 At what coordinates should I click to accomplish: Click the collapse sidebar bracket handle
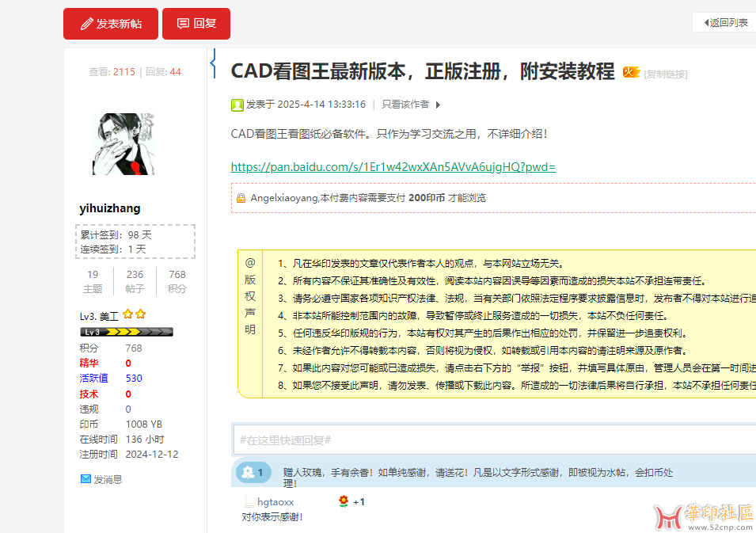click(213, 63)
